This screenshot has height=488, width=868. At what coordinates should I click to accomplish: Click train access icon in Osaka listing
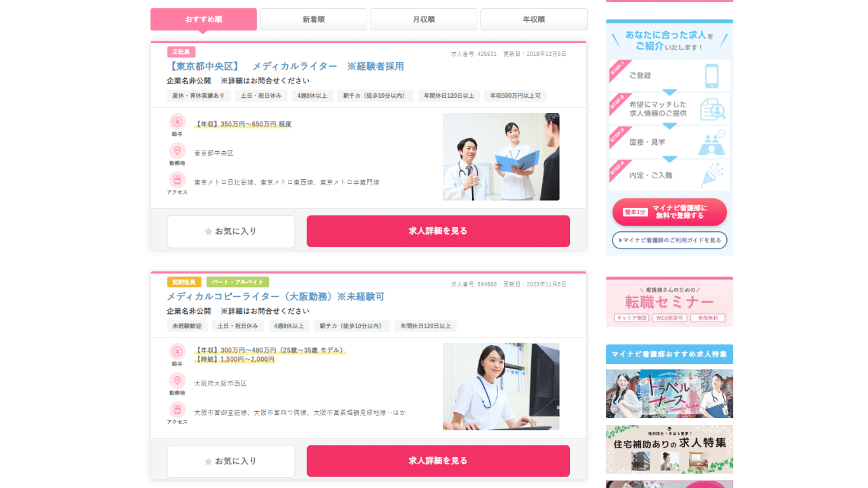[x=177, y=410]
